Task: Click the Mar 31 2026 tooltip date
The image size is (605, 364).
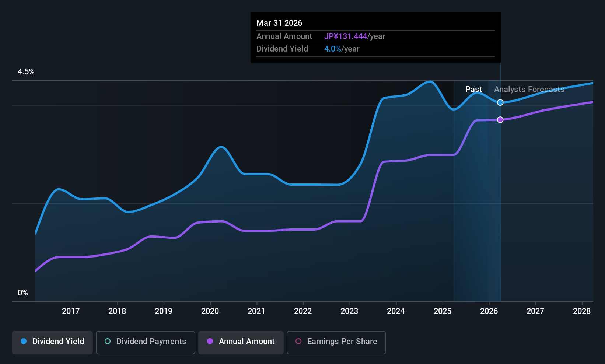Action: click(x=279, y=23)
